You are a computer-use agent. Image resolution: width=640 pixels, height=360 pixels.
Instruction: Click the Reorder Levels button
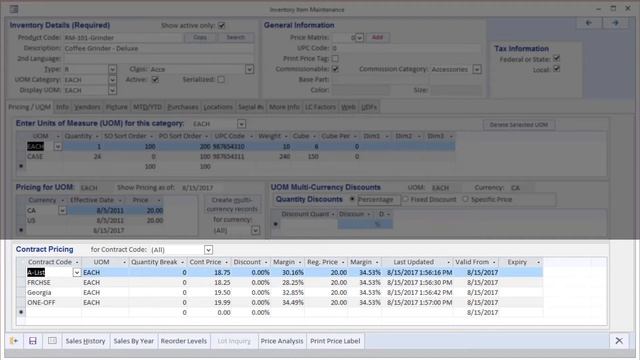[184, 341]
